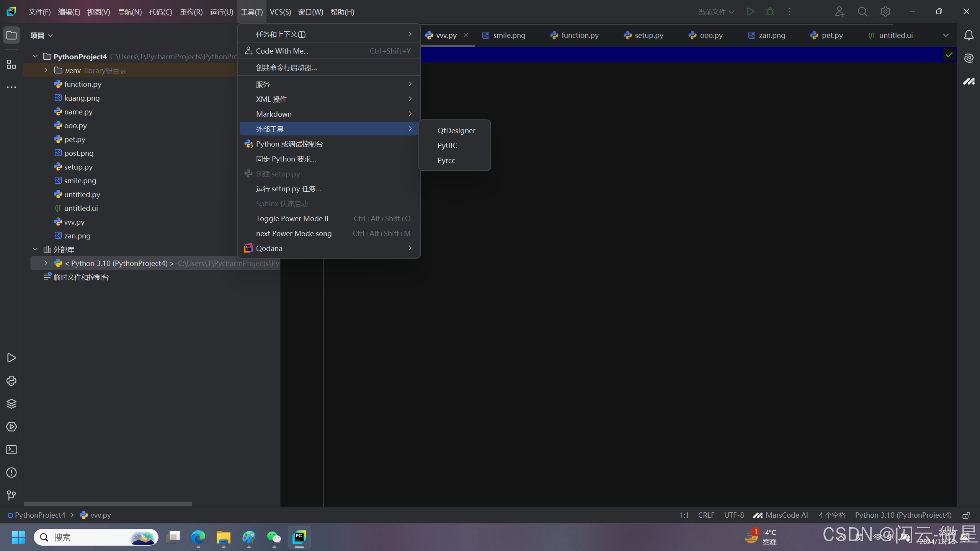Click the Debug bug icon in the toolbar
980x551 pixels.
pyautogui.click(x=770, y=12)
